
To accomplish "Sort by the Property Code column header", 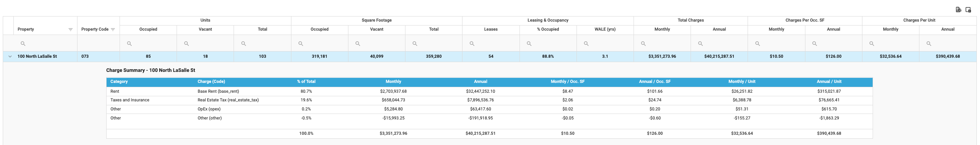I will pyautogui.click(x=95, y=29).
